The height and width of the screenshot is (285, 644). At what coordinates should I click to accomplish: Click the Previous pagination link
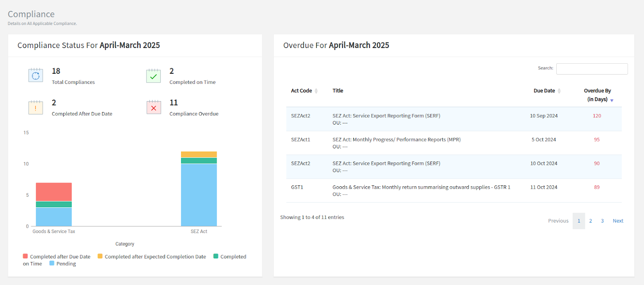558,221
